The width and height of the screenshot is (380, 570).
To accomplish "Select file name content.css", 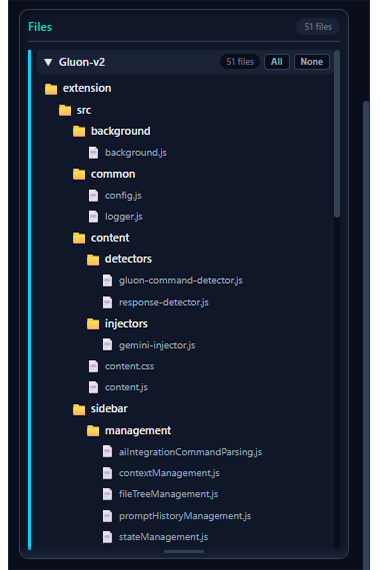I will (129, 366).
